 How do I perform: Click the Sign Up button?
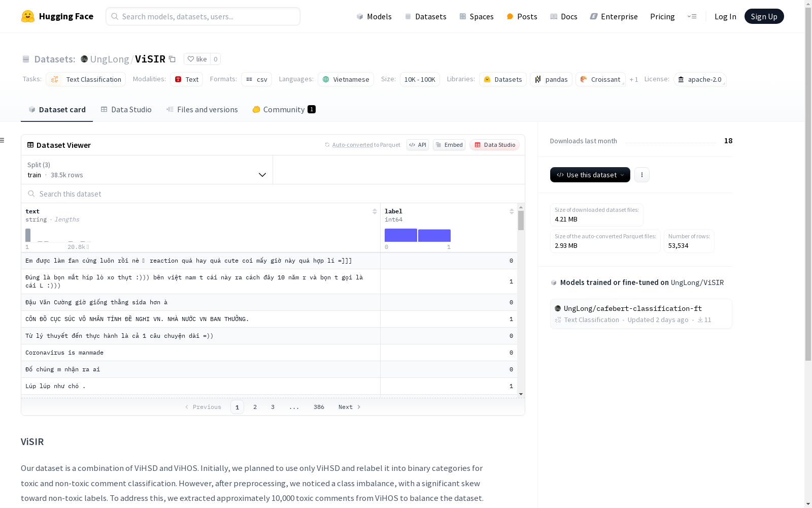[x=764, y=16]
